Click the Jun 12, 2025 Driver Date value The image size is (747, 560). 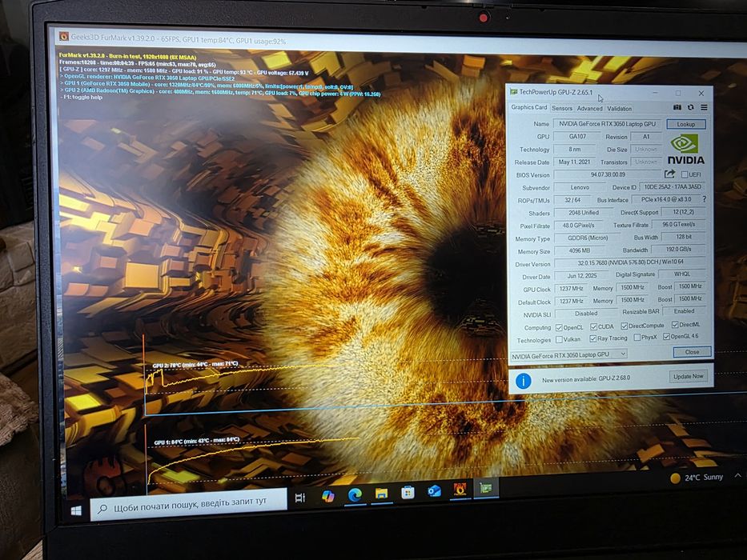point(582,276)
